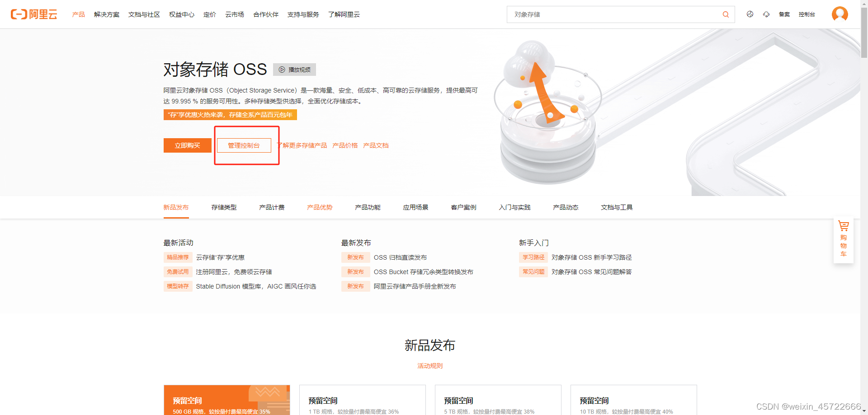The image size is (868, 415).
Task: Click the 控制台 header link
Action: pos(807,14)
